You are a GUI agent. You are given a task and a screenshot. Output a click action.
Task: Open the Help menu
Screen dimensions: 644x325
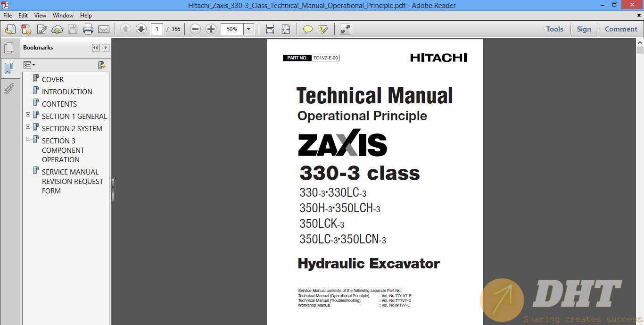pos(86,15)
